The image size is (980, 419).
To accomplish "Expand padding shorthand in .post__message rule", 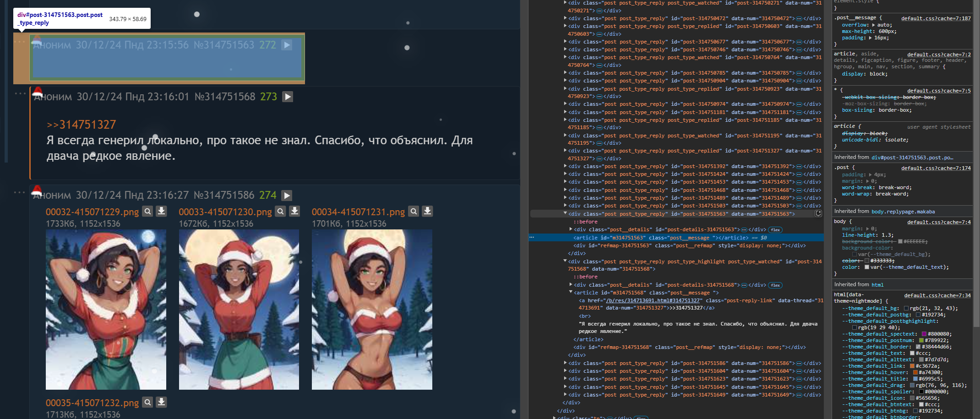I will (870, 38).
